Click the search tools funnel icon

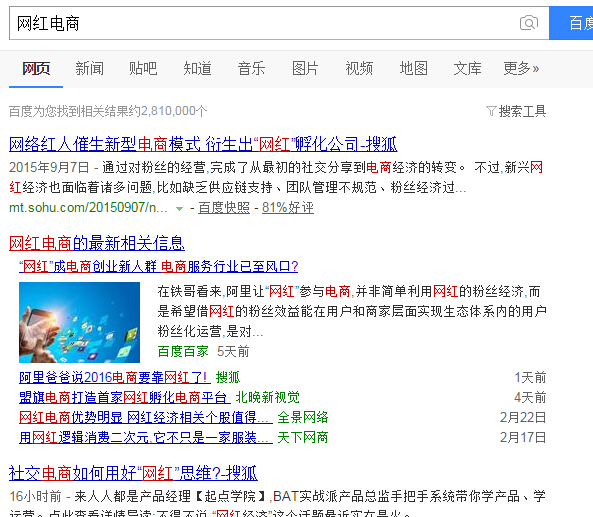click(x=491, y=111)
